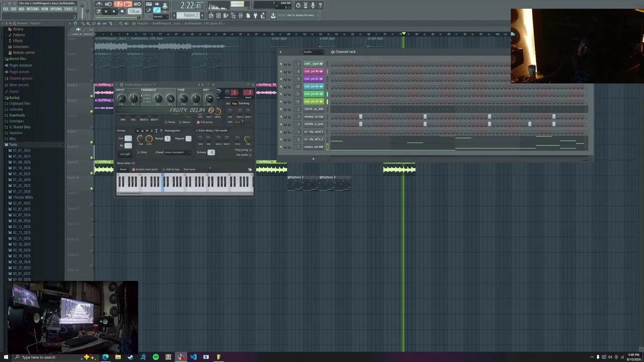Click the speaker icon beside Channel rack title
644x362 pixels.
coord(333,52)
